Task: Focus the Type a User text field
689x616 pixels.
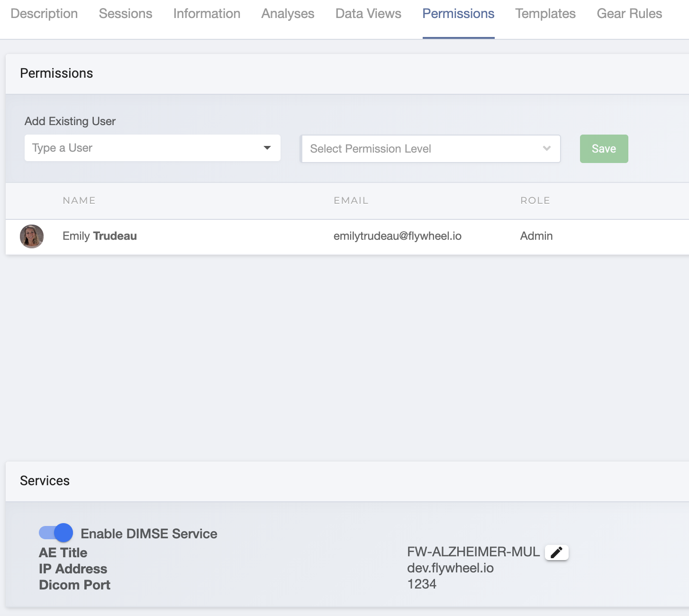Action: click(x=142, y=148)
